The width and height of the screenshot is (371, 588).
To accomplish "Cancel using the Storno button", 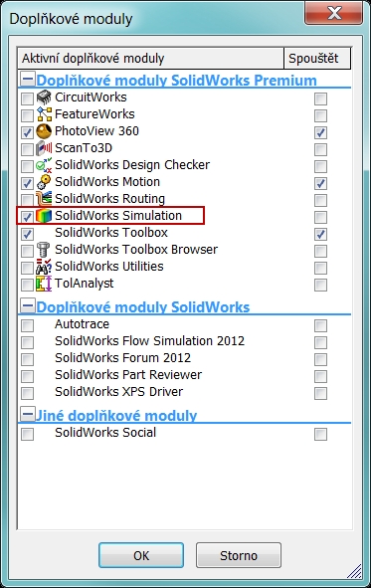I will click(x=239, y=555).
